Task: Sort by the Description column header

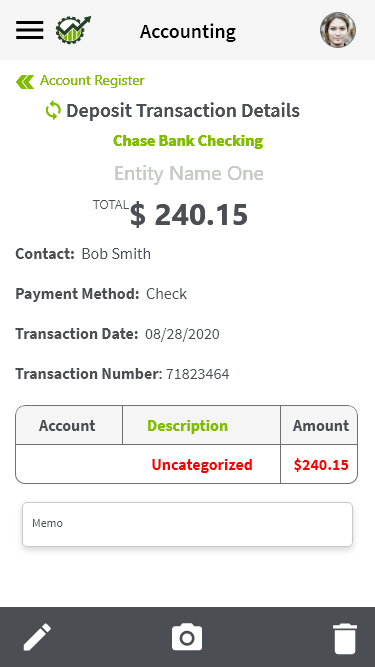Action: (188, 426)
